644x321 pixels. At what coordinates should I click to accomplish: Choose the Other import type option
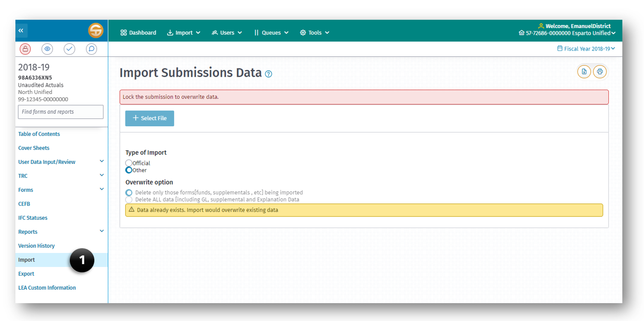(x=129, y=170)
